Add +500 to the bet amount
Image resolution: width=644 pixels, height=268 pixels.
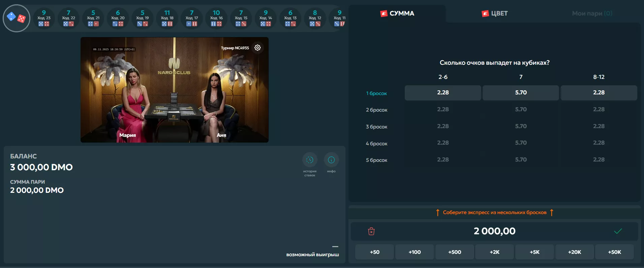click(x=455, y=252)
